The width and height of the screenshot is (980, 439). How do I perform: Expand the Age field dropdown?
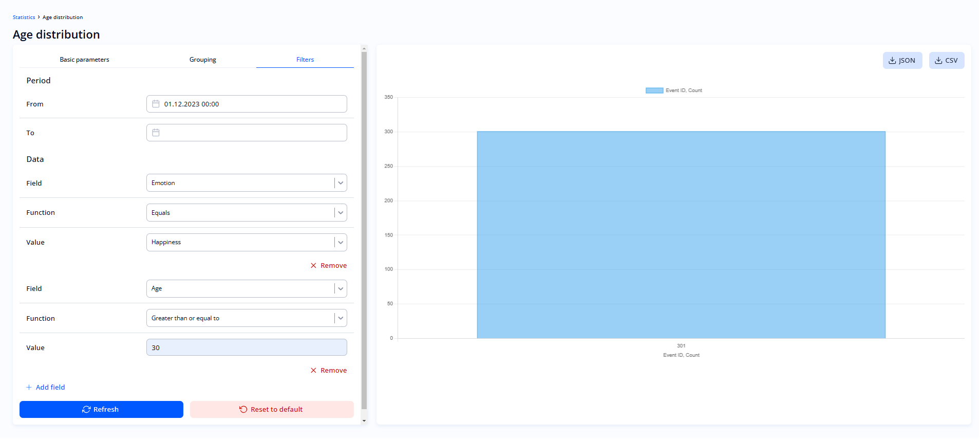tap(340, 289)
